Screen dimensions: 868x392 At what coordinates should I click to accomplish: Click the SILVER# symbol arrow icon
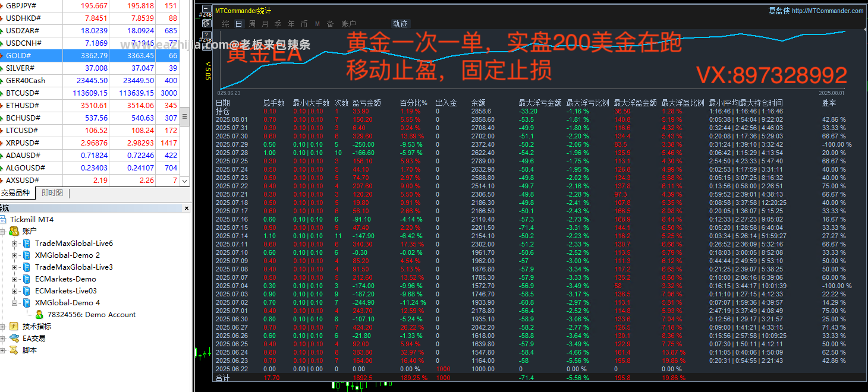click(x=1, y=68)
